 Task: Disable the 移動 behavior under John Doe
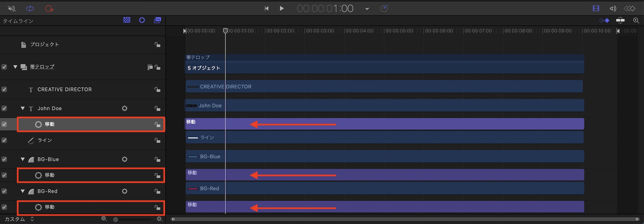[4, 124]
